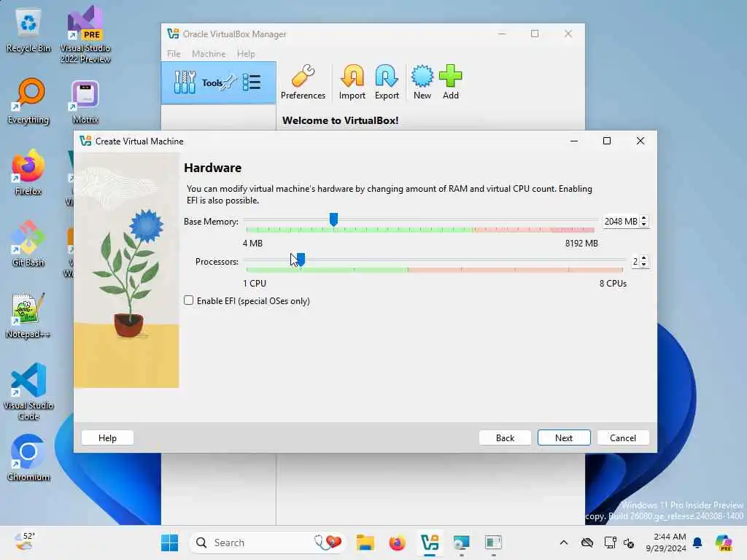The image size is (747, 560).
Task: Click the Base Memory slider handle
Action: pos(333,219)
